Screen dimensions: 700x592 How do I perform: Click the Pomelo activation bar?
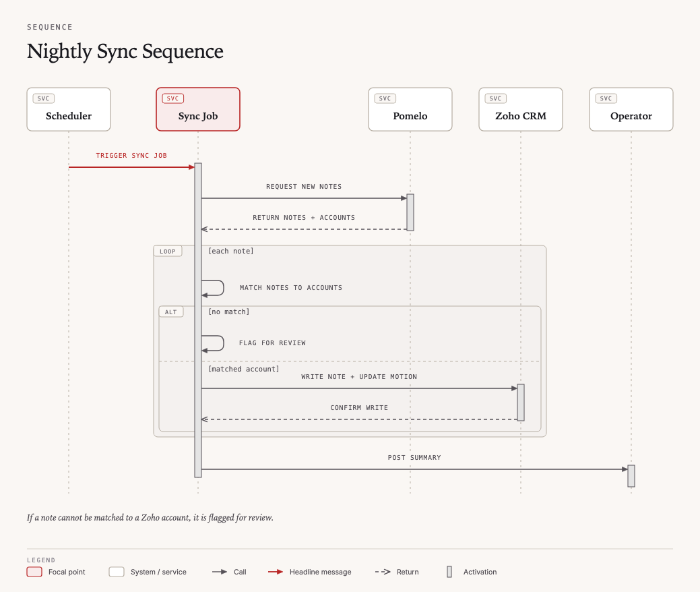click(410, 212)
